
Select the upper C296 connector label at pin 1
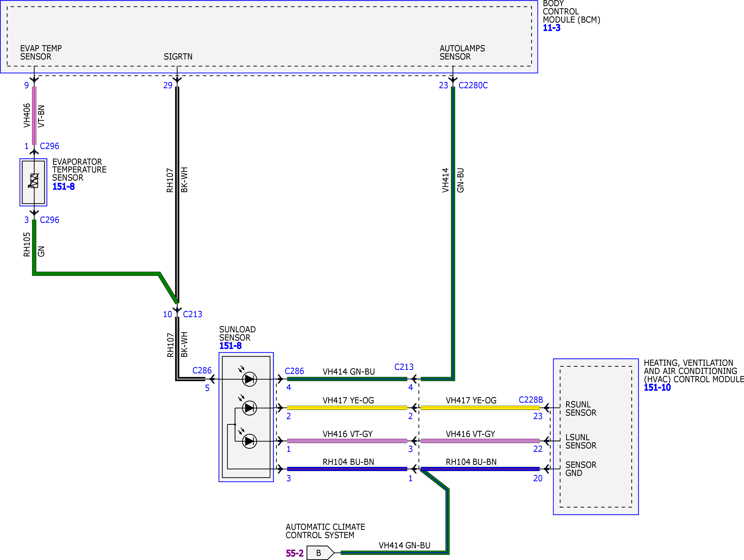point(49,146)
